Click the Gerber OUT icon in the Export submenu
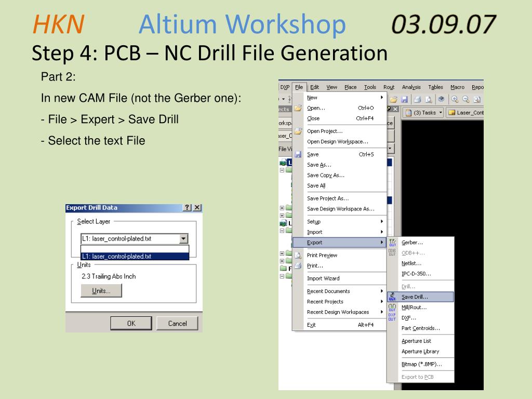Viewport: 532px width, 399px height. pyautogui.click(x=393, y=242)
